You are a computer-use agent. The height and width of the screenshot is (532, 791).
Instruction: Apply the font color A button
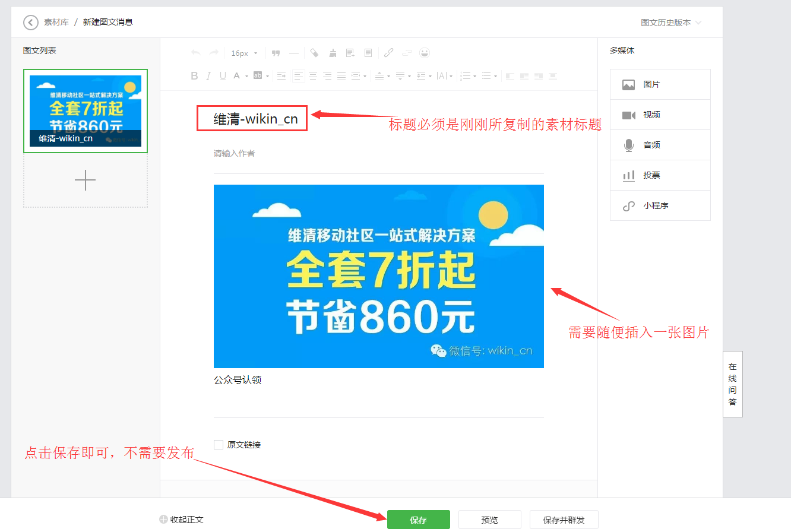pos(236,76)
